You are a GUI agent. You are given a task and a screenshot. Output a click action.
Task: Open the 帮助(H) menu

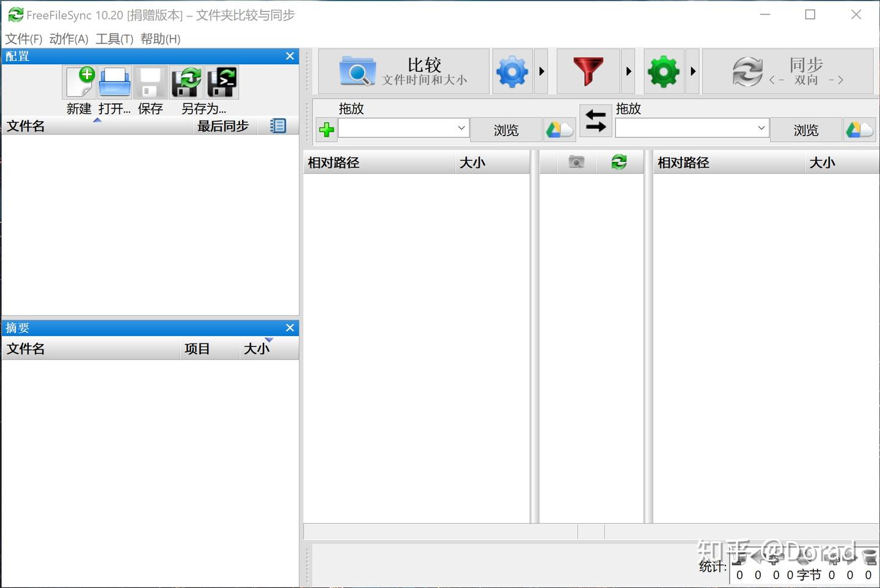[x=160, y=39]
